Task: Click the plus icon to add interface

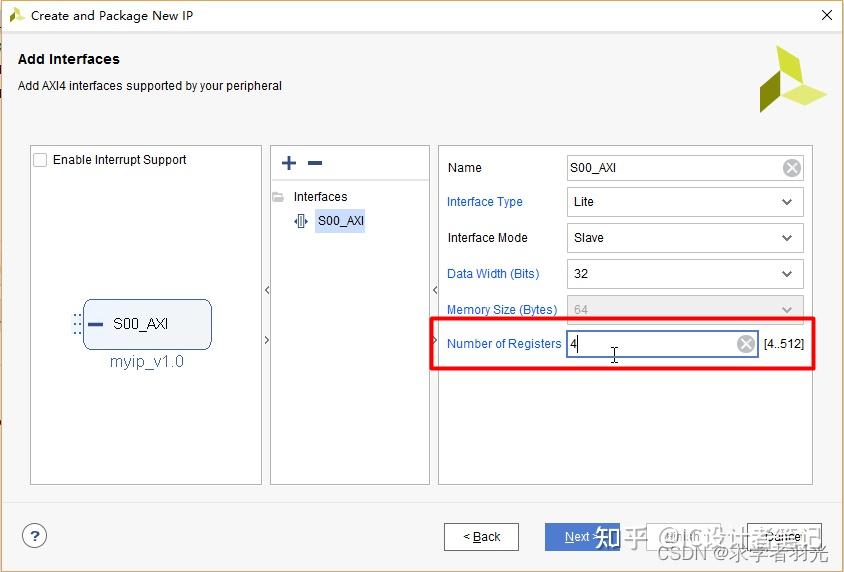Action: (289, 163)
